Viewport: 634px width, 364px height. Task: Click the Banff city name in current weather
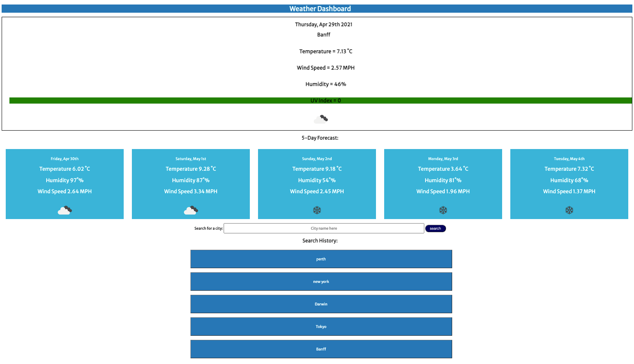click(324, 35)
